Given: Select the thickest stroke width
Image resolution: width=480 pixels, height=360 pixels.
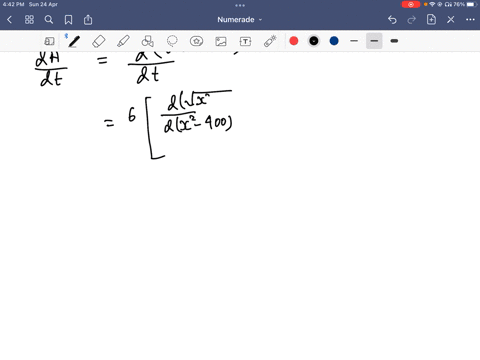Looking at the screenshot, I should tap(394, 41).
